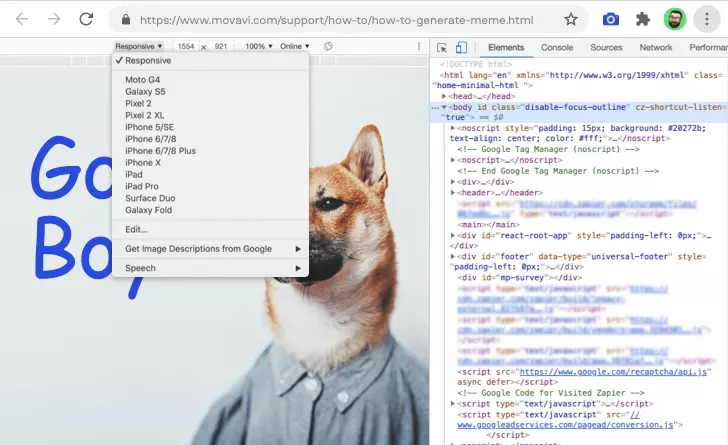This screenshot has height=445, width=728.
Task: Switch to the Network tab
Action: (x=656, y=47)
